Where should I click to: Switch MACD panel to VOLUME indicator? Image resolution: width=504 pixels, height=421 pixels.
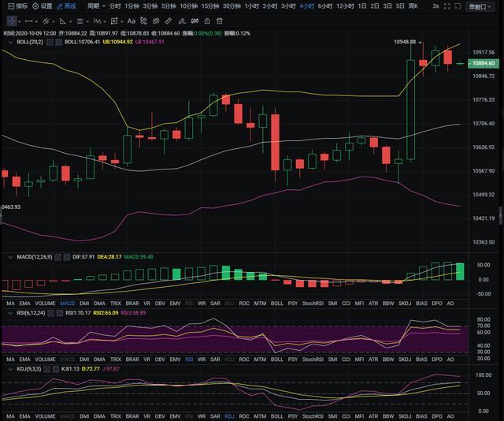pos(45,304)
